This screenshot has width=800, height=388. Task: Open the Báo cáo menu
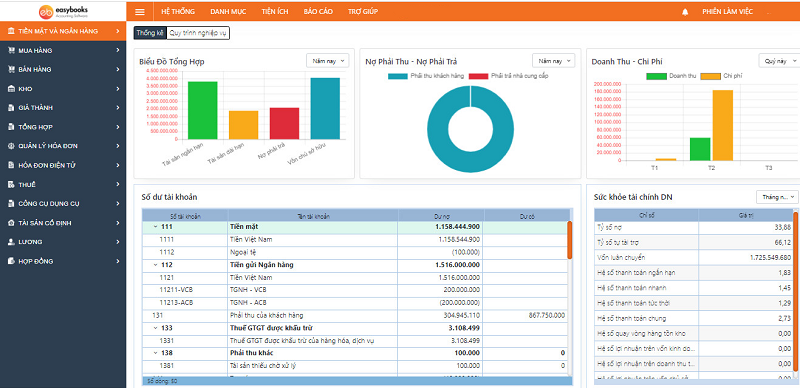(318, 12)
